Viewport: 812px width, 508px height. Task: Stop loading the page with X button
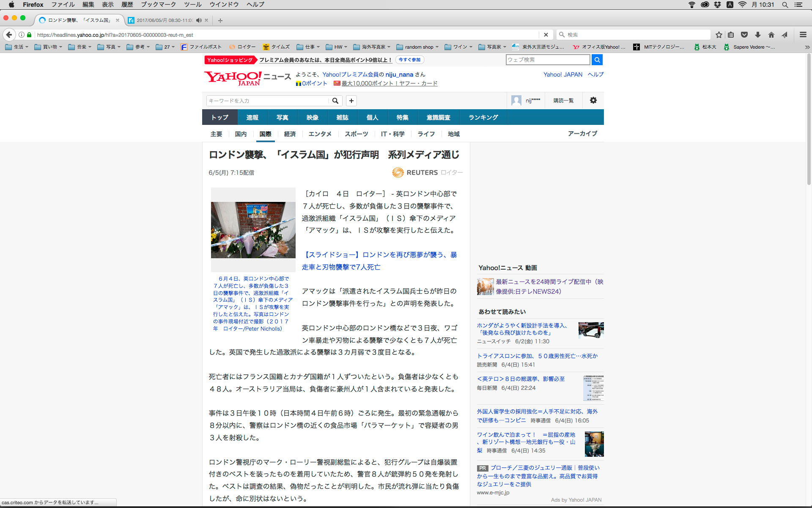(546, 35)
